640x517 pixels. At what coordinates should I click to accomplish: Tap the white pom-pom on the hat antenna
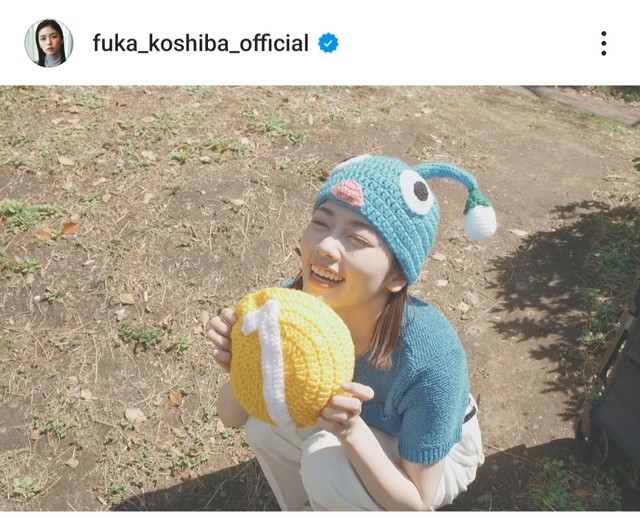pos(480,222)
